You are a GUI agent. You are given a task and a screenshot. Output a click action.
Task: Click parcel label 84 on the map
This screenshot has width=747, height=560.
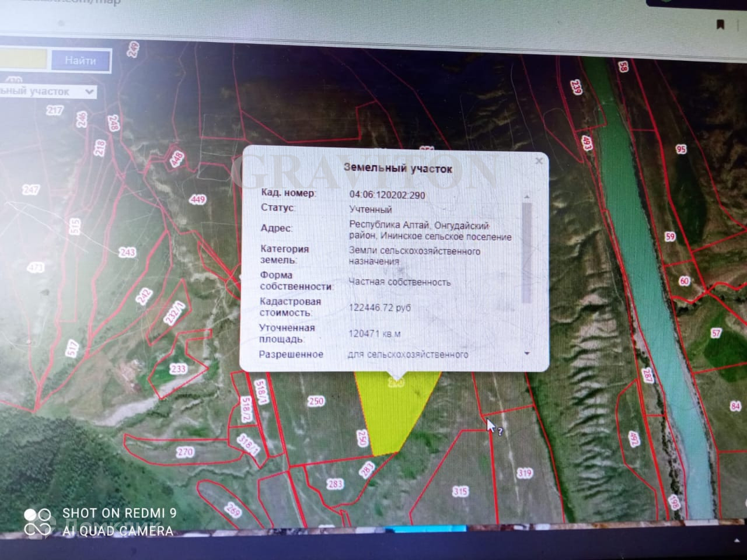[735, 406]
